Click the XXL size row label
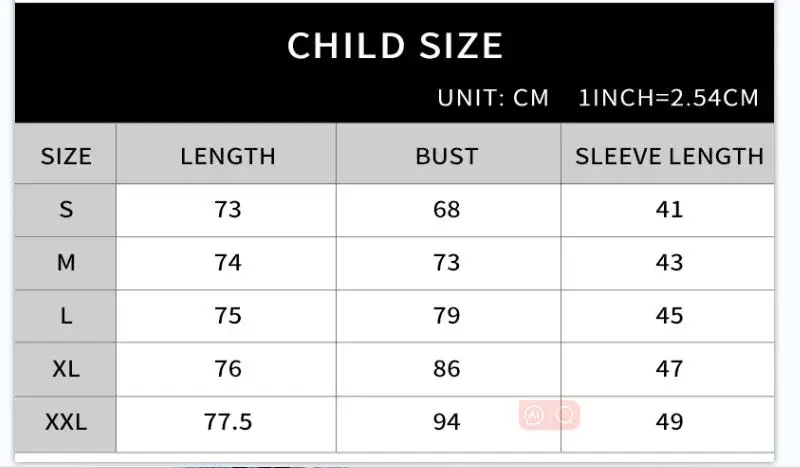This screenshot has width=800, height=468. (66, 423)
